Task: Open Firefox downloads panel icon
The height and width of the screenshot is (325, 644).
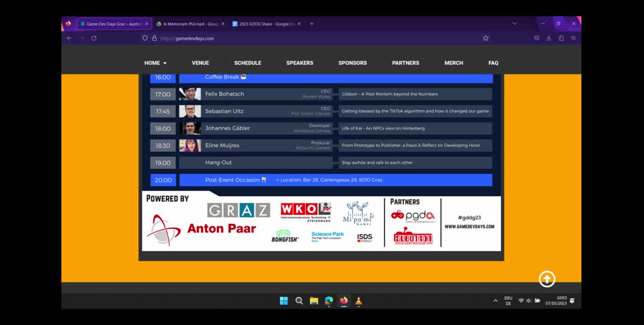Action: (549, 38)
